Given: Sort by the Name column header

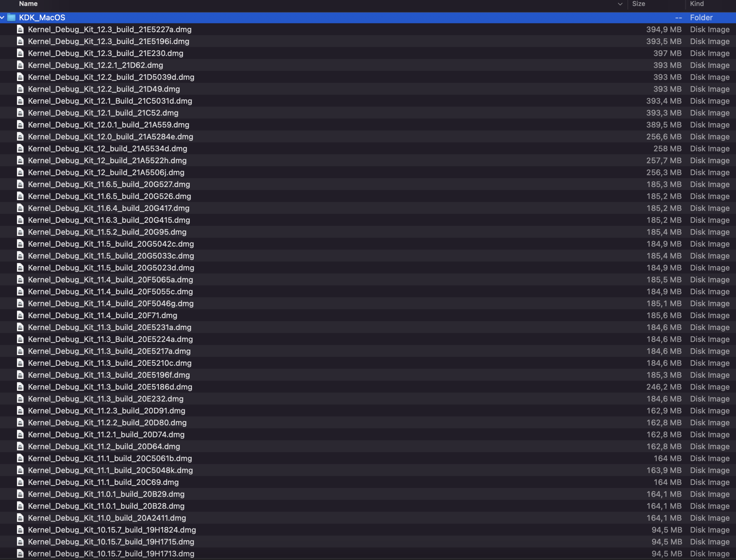Looking at the screenshot, I should click(28, 4).
